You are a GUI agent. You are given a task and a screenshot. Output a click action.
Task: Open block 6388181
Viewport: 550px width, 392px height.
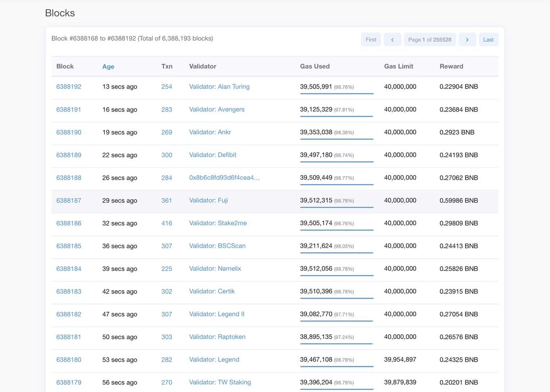69,337
